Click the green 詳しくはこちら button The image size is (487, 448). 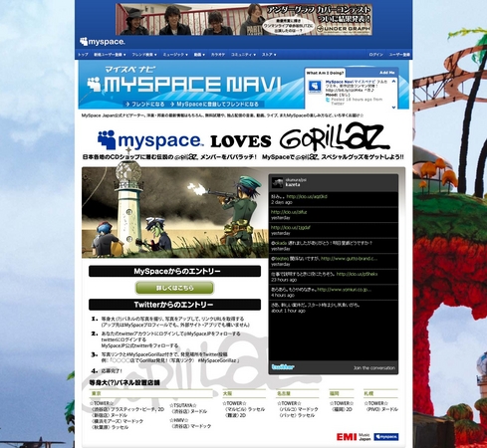click(174, 288)
